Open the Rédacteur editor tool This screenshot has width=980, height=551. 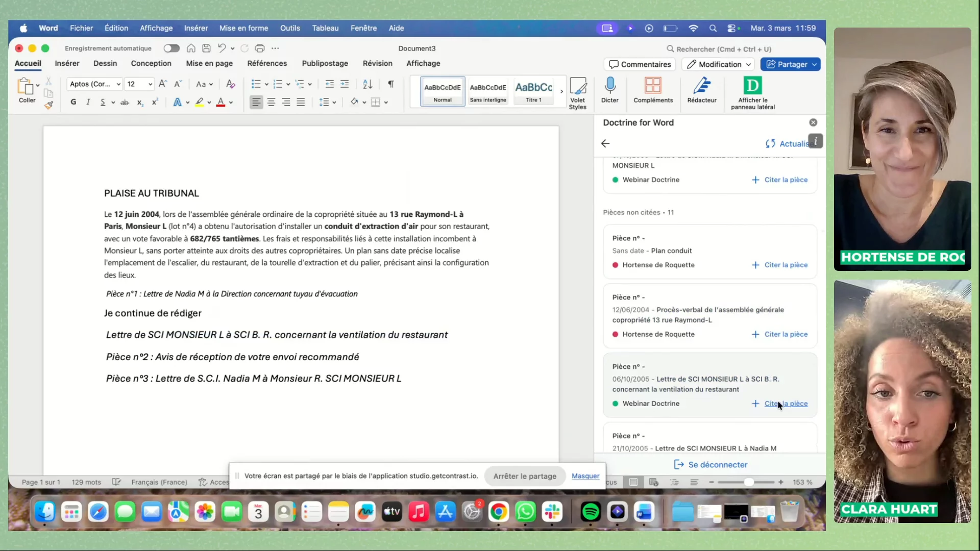click(x=701, y=86)
